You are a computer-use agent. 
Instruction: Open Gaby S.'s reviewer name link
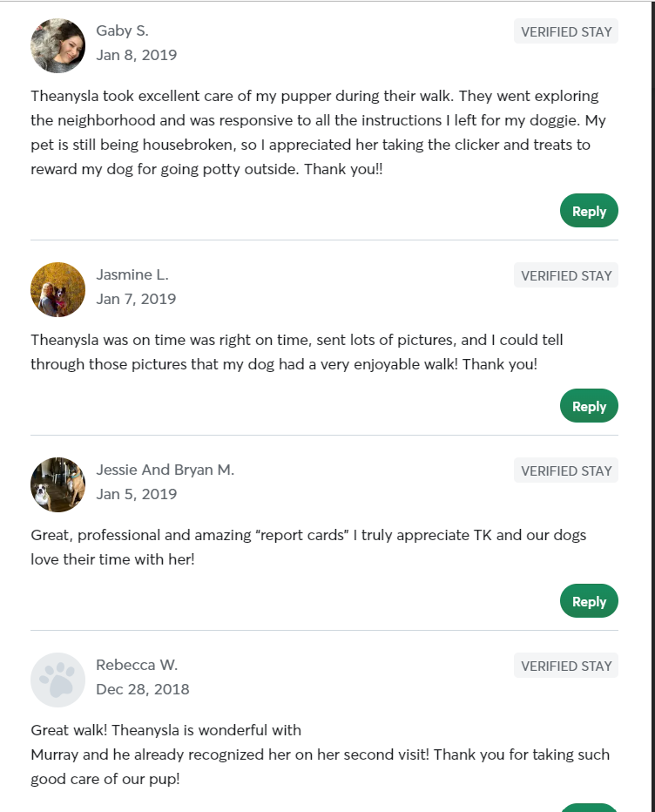123,30
